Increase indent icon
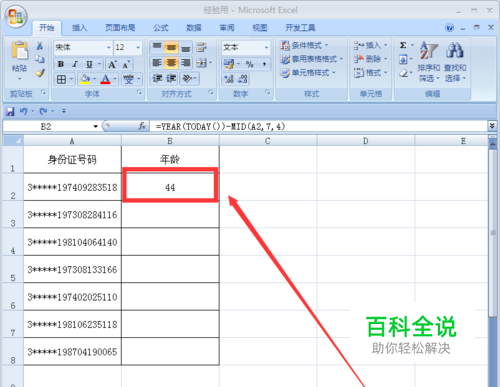This screenshot has width=500, height=387. pos(171,79)
